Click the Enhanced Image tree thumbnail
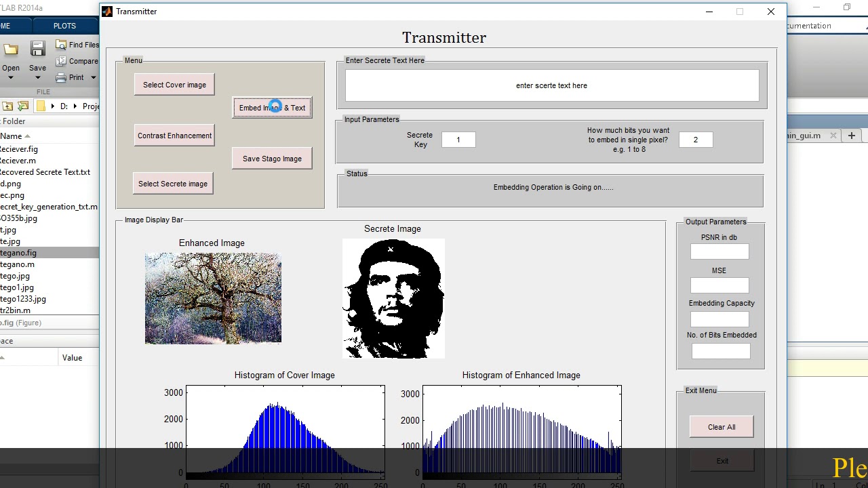 (x=213, y=298)
